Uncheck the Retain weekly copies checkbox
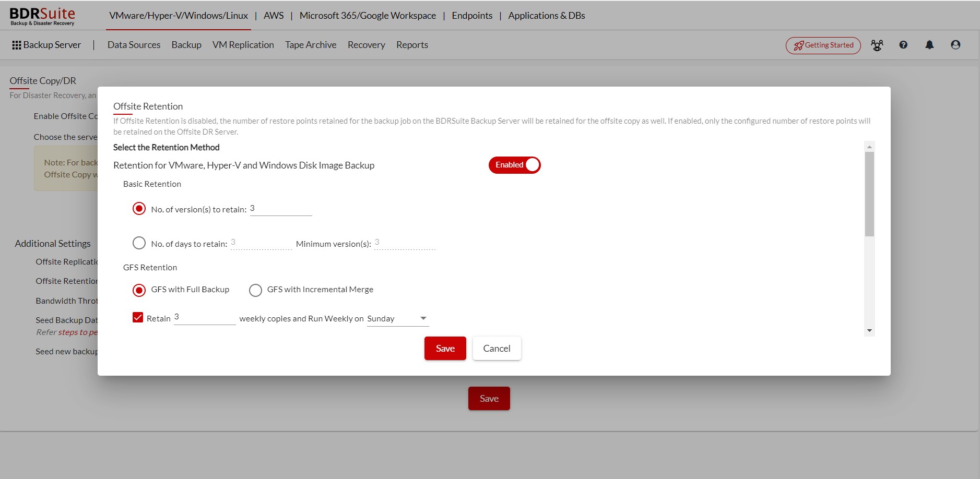This screenshot has height=479, width=980. point(138,317)
